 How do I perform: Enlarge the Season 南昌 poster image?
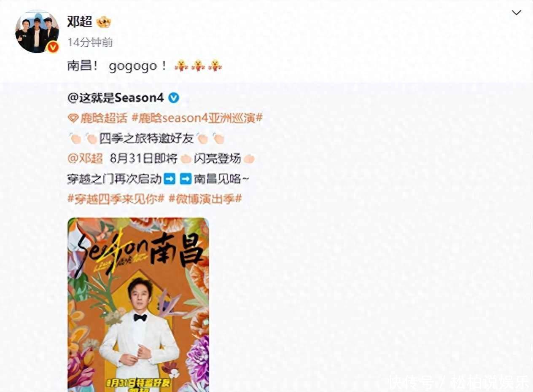(x=138, y=304)
